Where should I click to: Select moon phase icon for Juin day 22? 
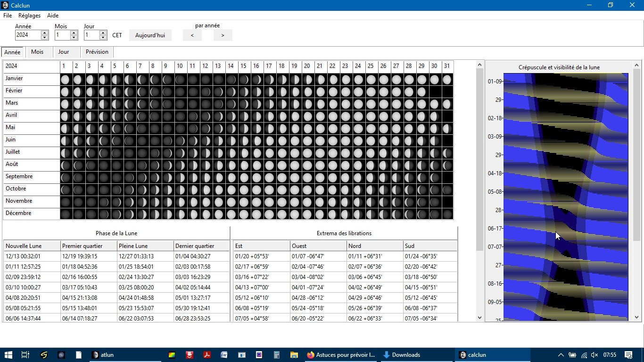tap(332, 140)
